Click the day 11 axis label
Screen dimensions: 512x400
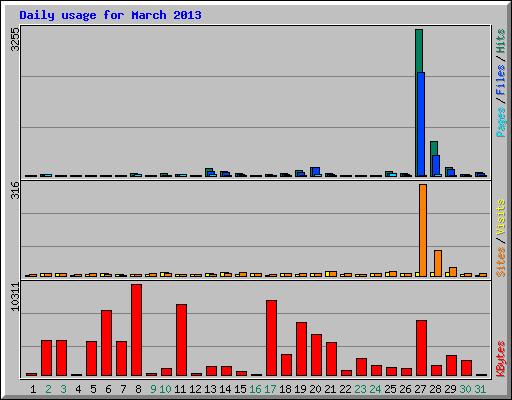[180, 389]
